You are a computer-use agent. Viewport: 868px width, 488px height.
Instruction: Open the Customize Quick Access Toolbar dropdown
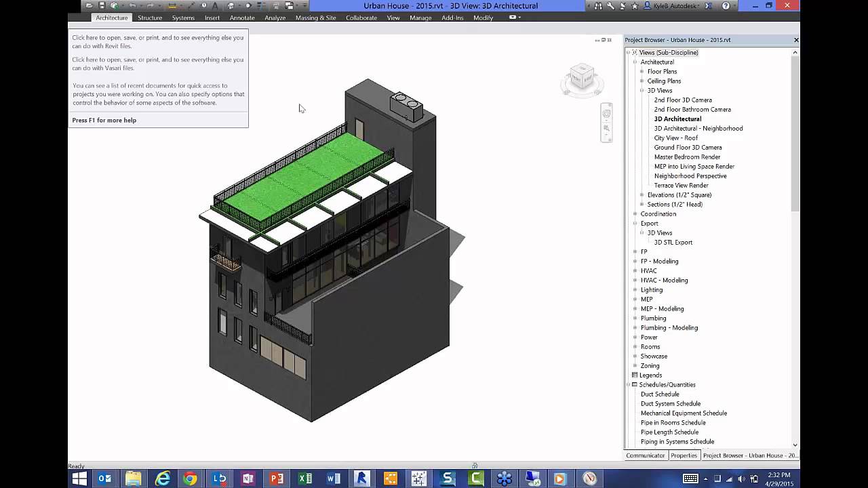[x=304, y=5]
